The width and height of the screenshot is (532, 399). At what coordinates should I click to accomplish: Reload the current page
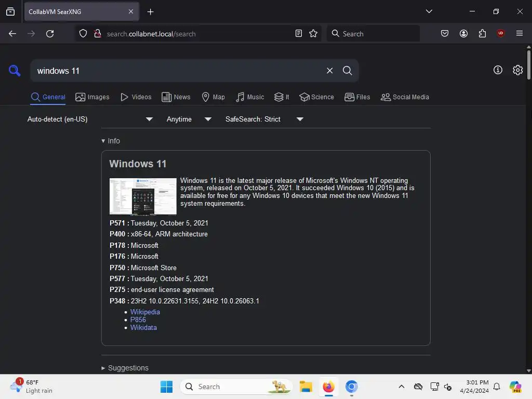(x=50, y=34)
